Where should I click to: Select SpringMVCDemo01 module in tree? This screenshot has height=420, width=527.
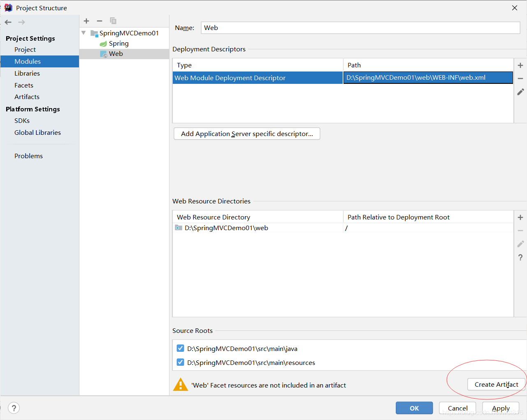[129, 33]
